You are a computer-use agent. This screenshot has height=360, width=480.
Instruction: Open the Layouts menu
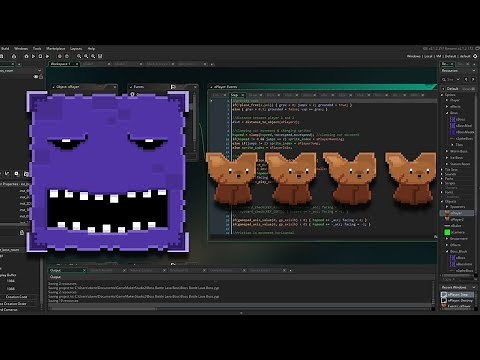point(76,49)
